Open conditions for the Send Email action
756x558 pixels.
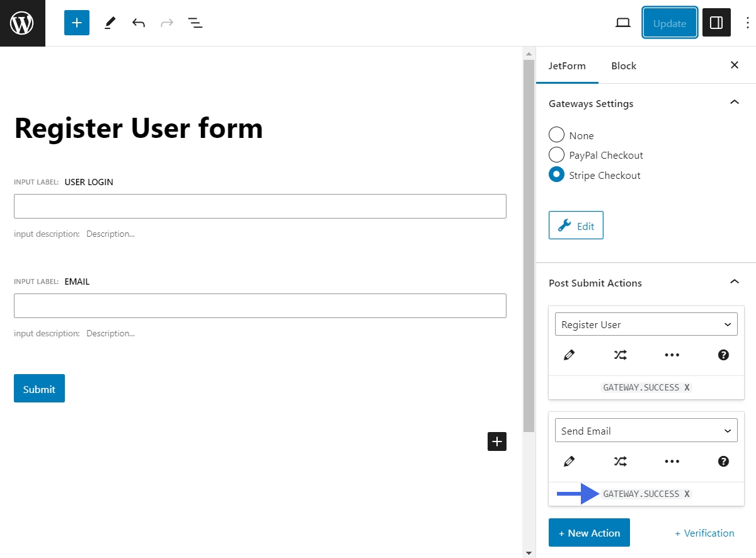tap(620, 461)
